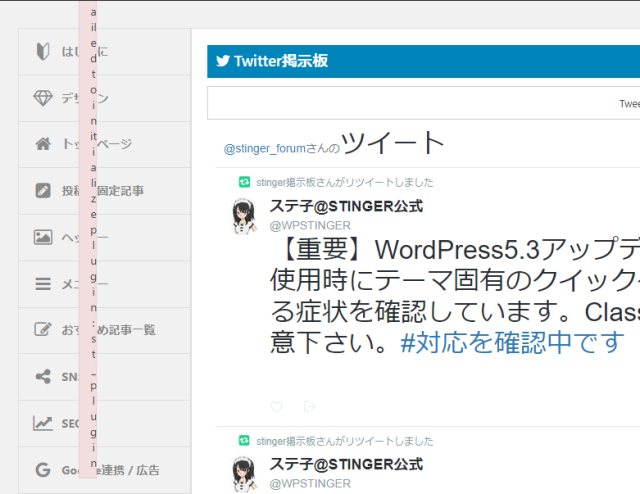
Task: Click the #対応を確認中です hashtag link
Action: [x=512, y=342]
